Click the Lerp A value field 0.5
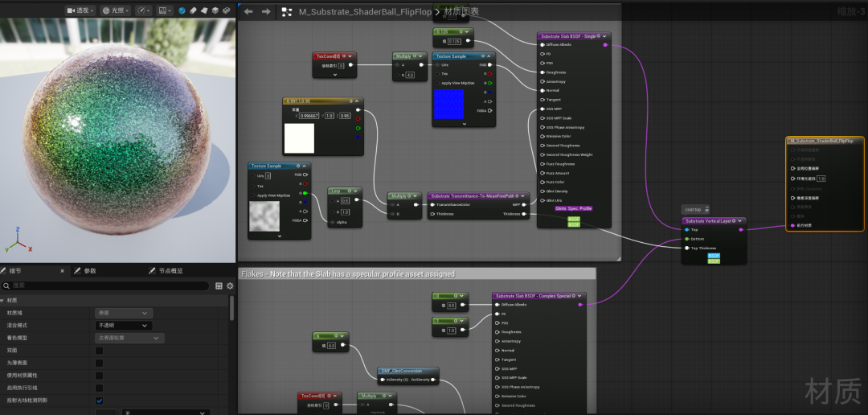 pos(345,200)
